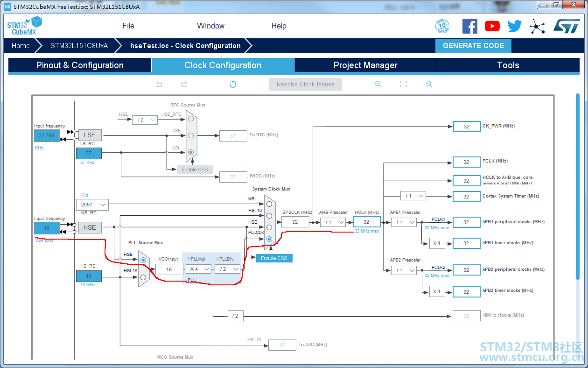588x368 pixels.
Task: Open the PLLDiv /2 dropdown
Action: (228, 269)
